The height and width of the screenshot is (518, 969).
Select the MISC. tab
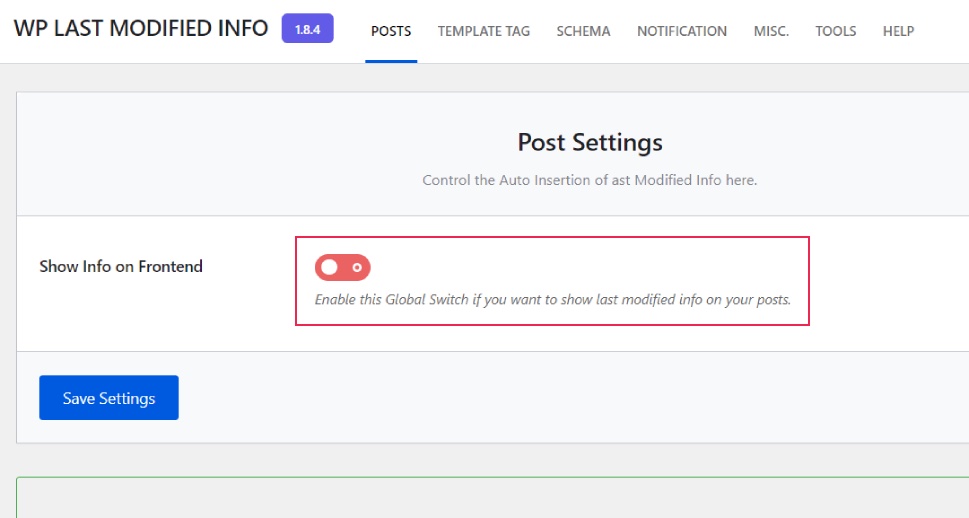pos(771,31)
